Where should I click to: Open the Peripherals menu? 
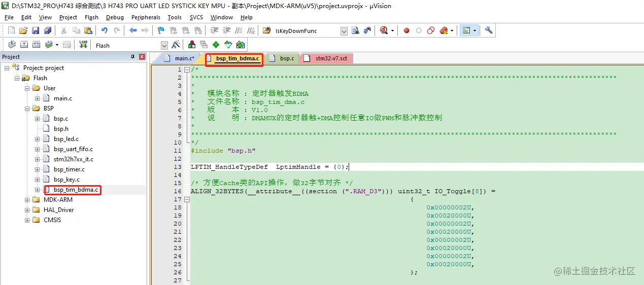[146, 17]
